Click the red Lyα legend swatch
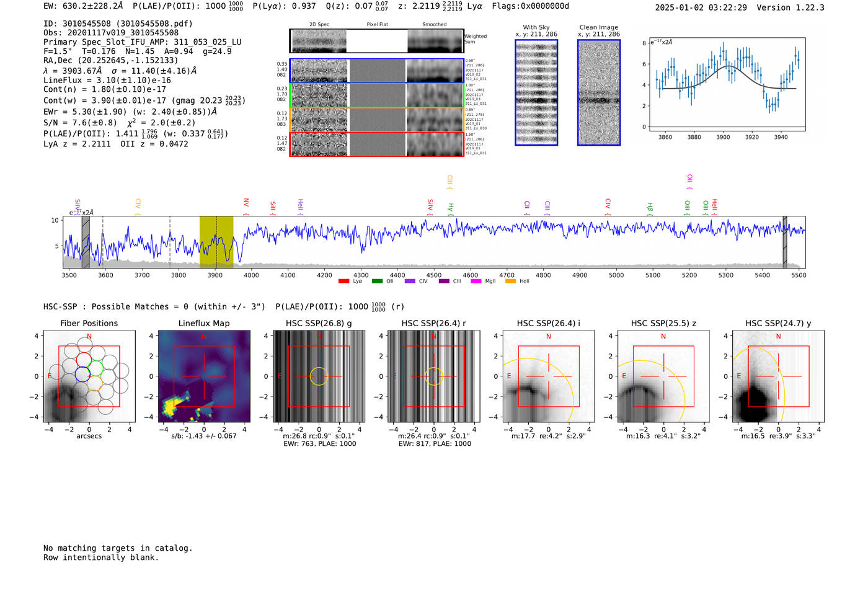 (343, 282)
